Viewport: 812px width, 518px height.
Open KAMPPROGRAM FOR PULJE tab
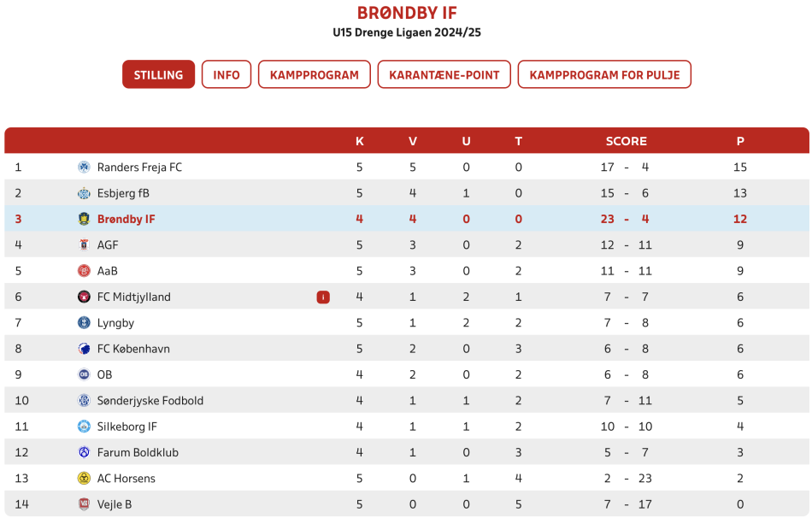[604, 74]
